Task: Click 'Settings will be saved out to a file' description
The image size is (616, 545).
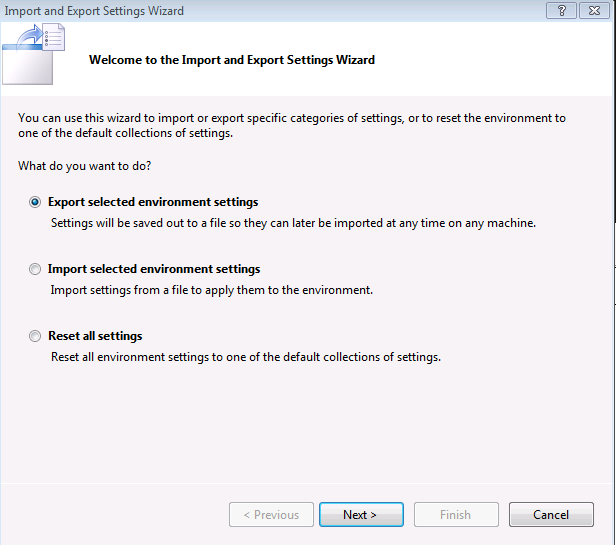Action: coord(293,223)
